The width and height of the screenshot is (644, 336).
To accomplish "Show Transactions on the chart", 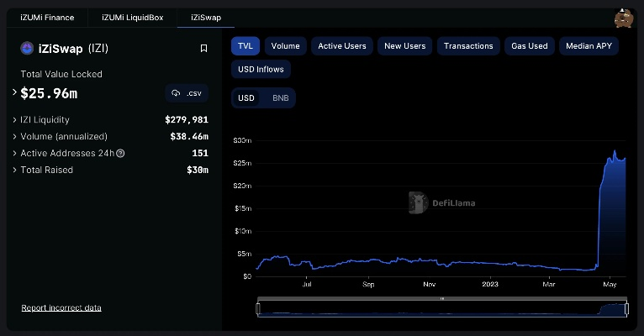I will click(x=468, y=46).
